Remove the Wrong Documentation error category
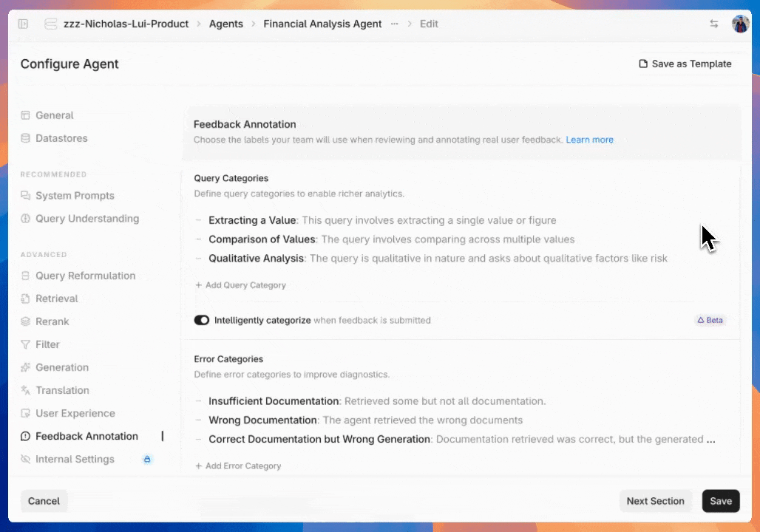760x532 pixels. click(199, 420)
